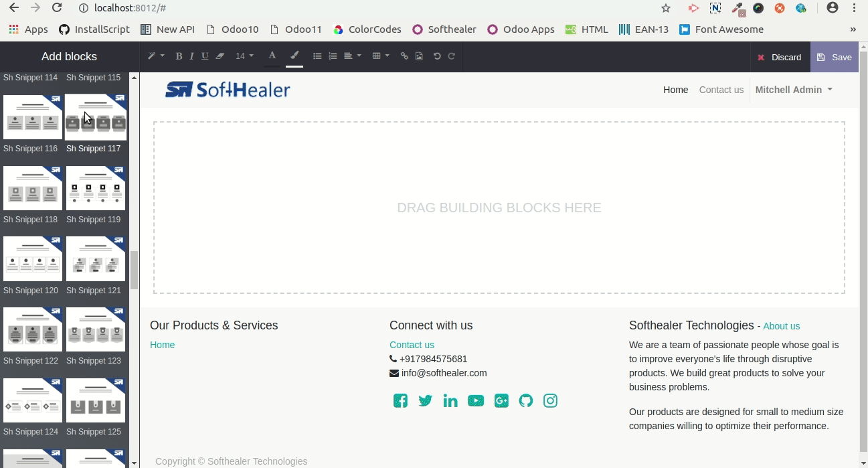Click the snippet panel scroll-up arrow
Image resolution: width=868 pixels, height=468 pixels.
pos(135,78)
